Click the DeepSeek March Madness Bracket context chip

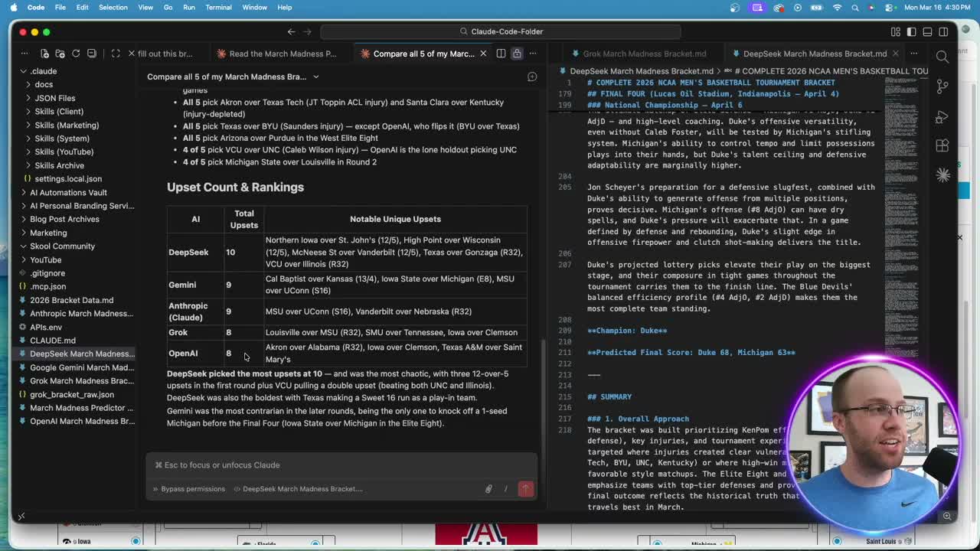click(298, 489)
